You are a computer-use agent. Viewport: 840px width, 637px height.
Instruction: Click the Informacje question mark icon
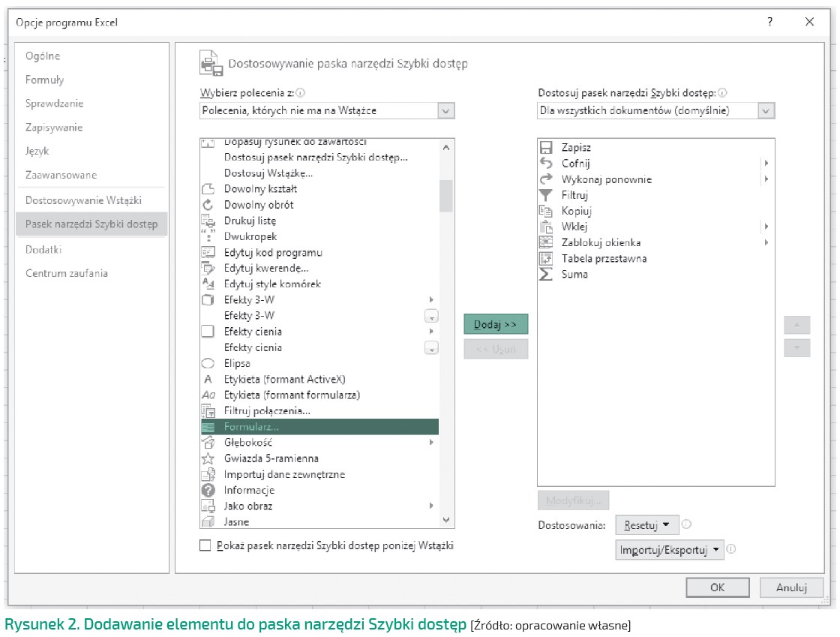click(x=208, y=490)
